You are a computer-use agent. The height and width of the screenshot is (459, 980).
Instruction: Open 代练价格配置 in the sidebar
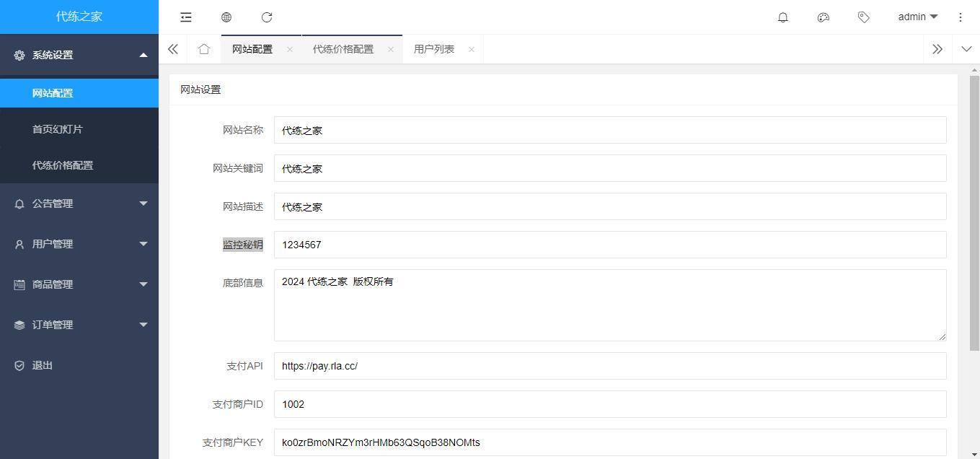79,165
